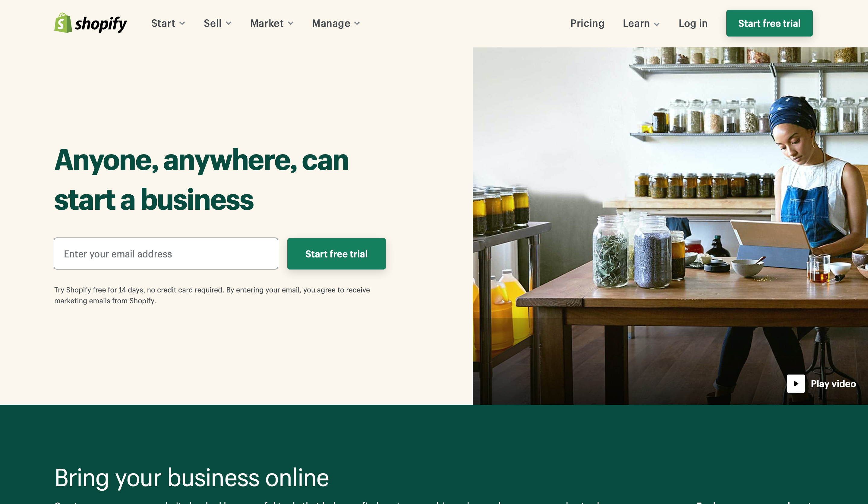Click the Log in link
Viewport: 868px width, 504px height.
(693, 23)
